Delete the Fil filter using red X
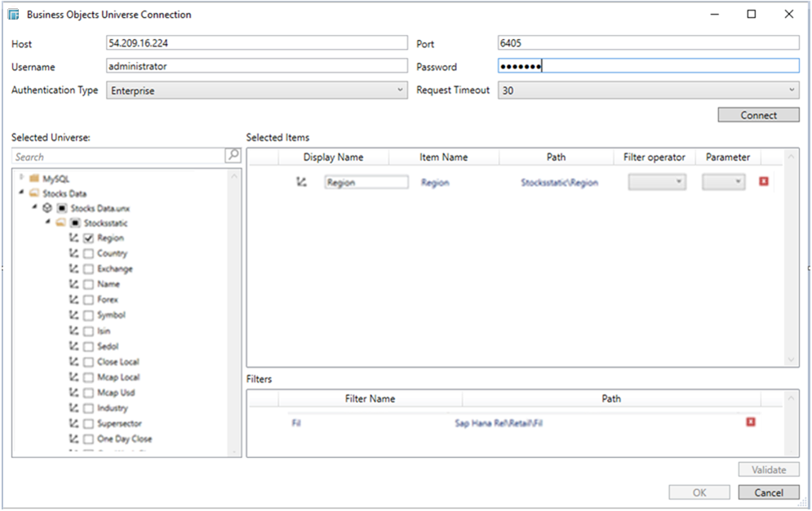812x511 pixels. click(x=750, y=422)
